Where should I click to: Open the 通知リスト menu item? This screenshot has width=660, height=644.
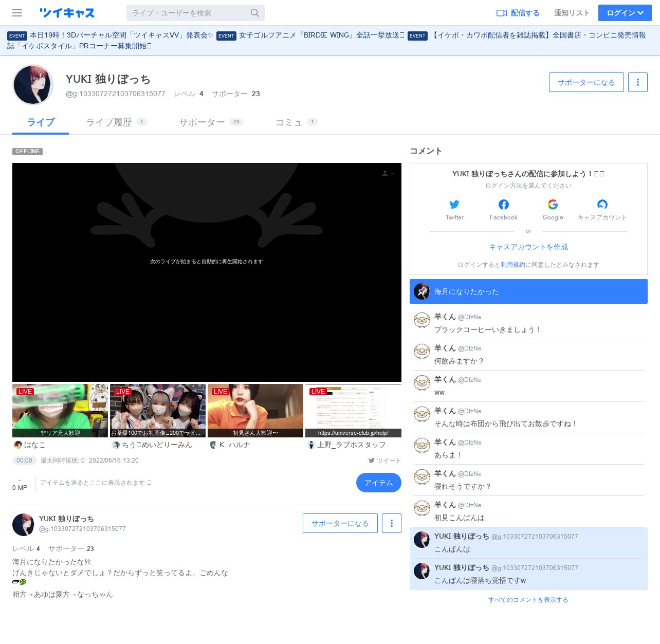click(x=572, y=13)
